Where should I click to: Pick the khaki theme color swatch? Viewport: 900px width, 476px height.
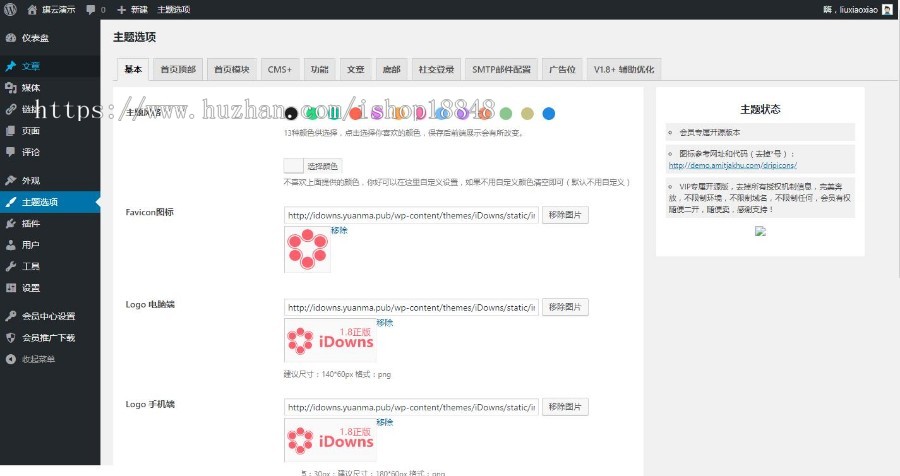[527, 113]
